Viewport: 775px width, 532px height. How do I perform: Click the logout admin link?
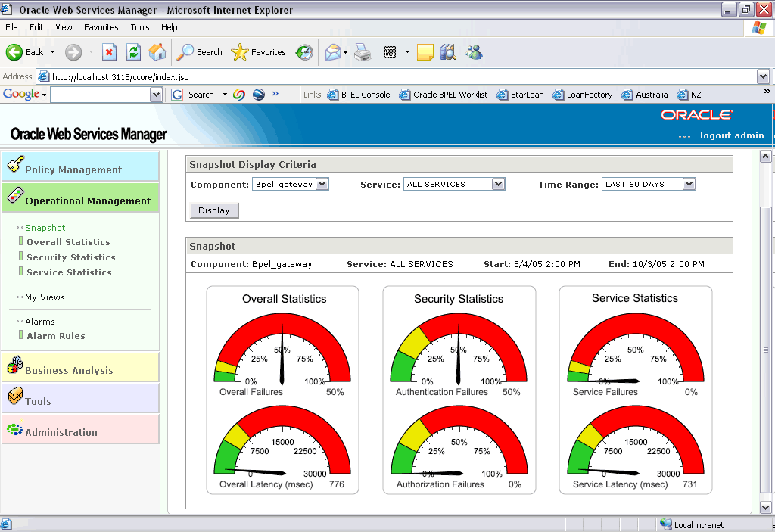pyautogui.click(x=732, y=135)
